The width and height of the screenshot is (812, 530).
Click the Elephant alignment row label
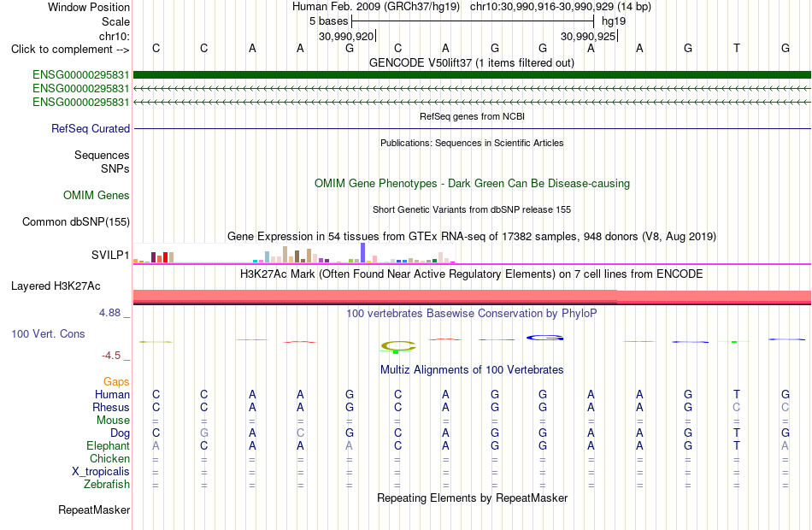click(x=108, y=446)
